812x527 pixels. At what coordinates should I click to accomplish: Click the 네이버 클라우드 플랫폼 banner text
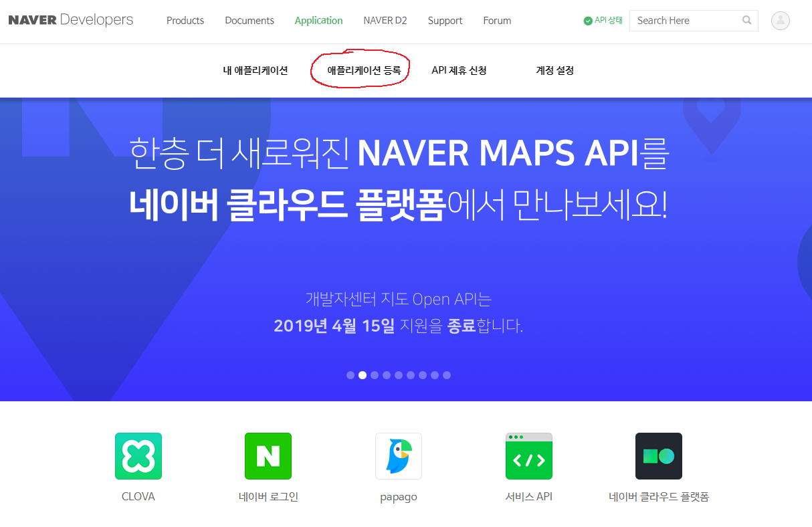288,206
